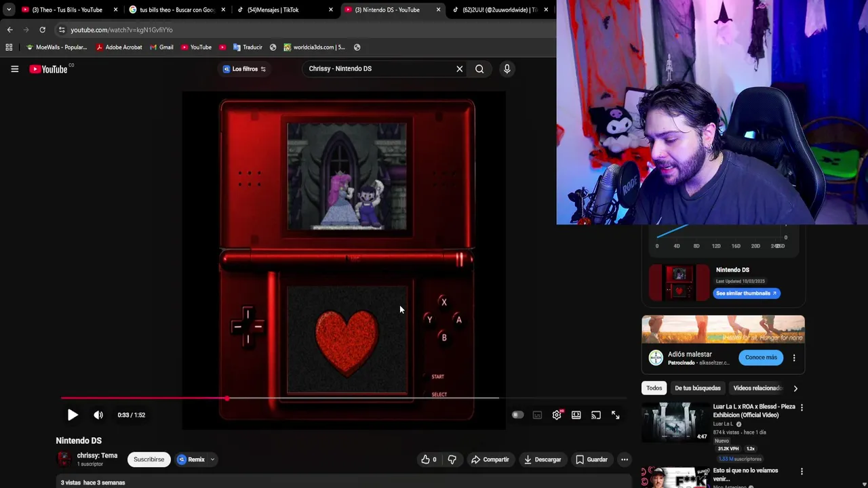Click the Conoce más ad button
Image resolution: width=868 pixels, height=488 pixels.
point(761,357)
